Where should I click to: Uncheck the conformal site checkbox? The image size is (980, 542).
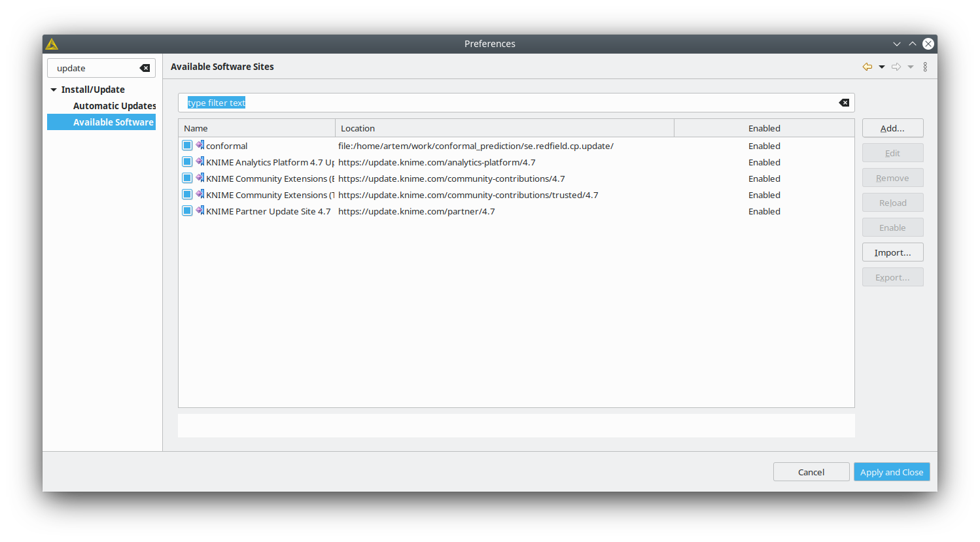pyautogui.click(x=187, y=145)
